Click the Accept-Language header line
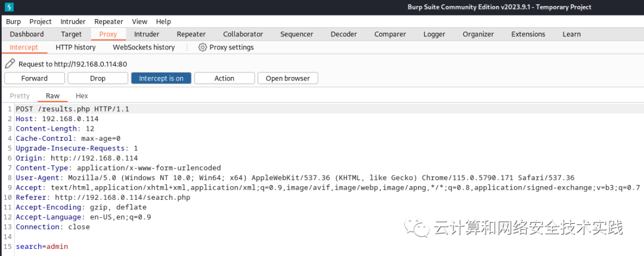The height and width of the screenshot is (256, 644). tap(83, 217)
